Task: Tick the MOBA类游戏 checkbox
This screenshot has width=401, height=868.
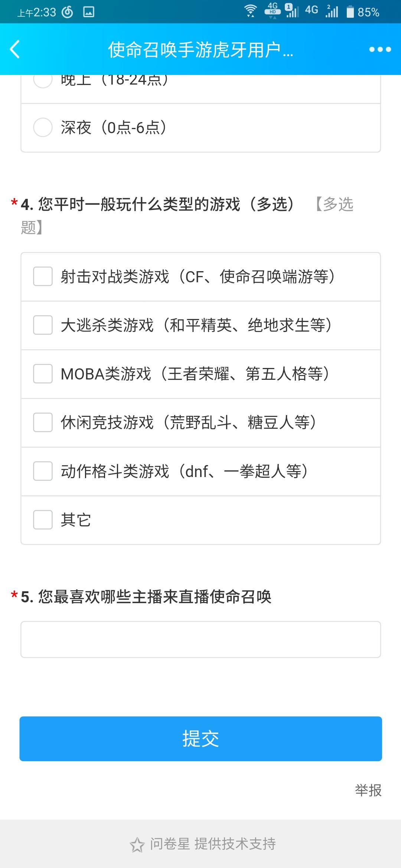Action: point(43,374)
